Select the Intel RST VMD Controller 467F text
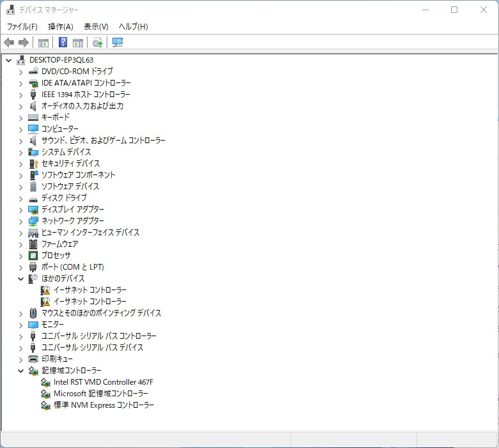This screenshot has height=448, width=499. [104, 382]
